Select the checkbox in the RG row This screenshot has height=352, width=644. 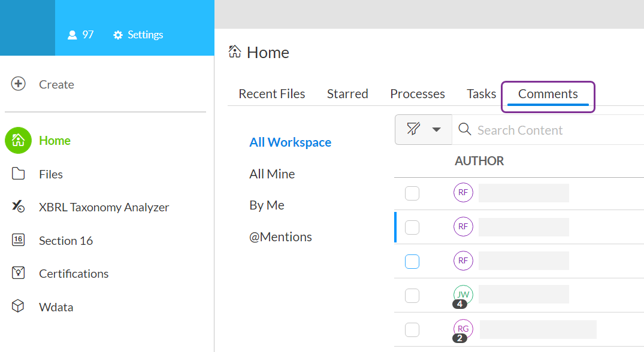[412, 330]
